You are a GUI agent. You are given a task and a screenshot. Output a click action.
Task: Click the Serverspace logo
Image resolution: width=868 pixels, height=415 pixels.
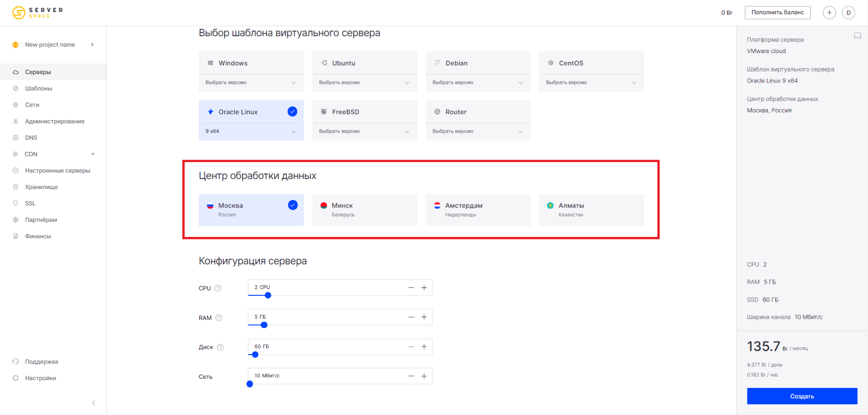coord(38,13)
